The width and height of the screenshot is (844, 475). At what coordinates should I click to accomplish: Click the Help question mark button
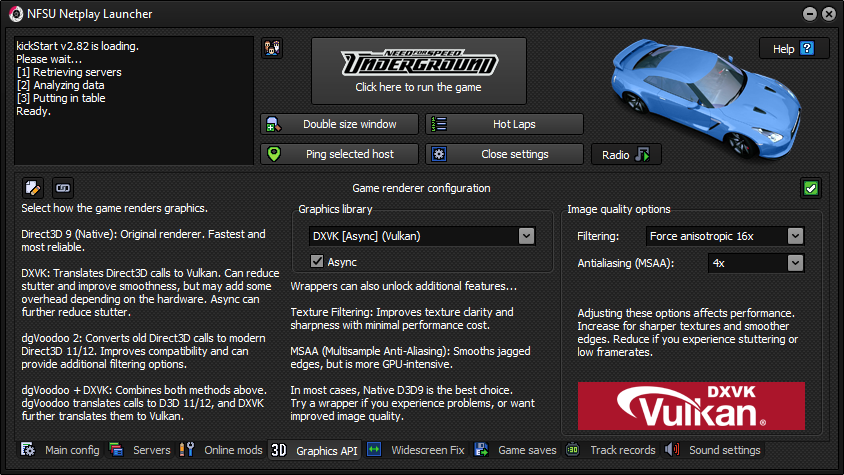click(794, 48)
